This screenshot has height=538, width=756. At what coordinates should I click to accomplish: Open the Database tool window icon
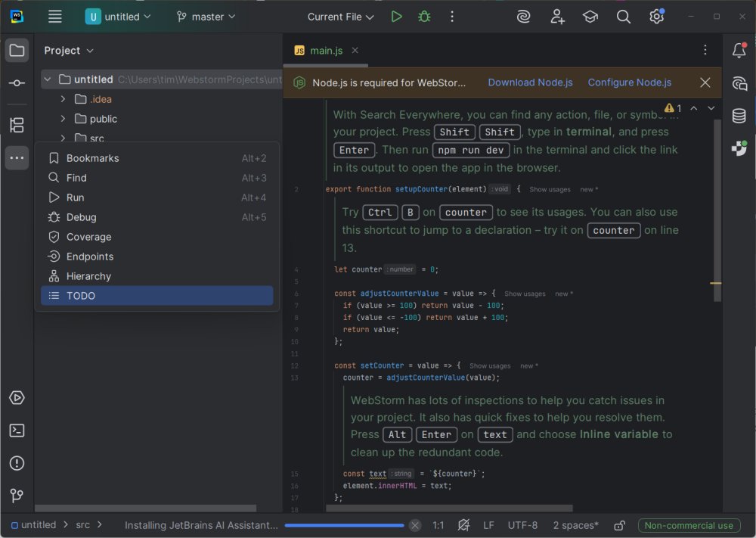pyautogui.click(x=739, y=117)
